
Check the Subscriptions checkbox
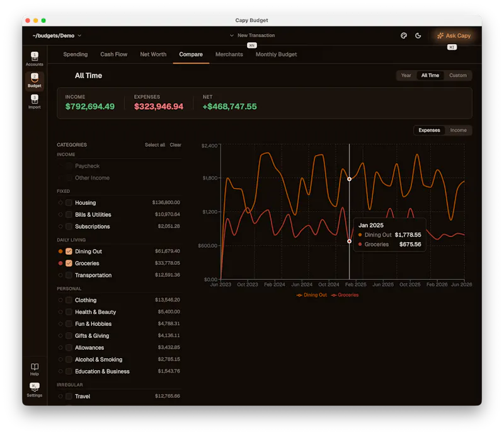[69, 226]
